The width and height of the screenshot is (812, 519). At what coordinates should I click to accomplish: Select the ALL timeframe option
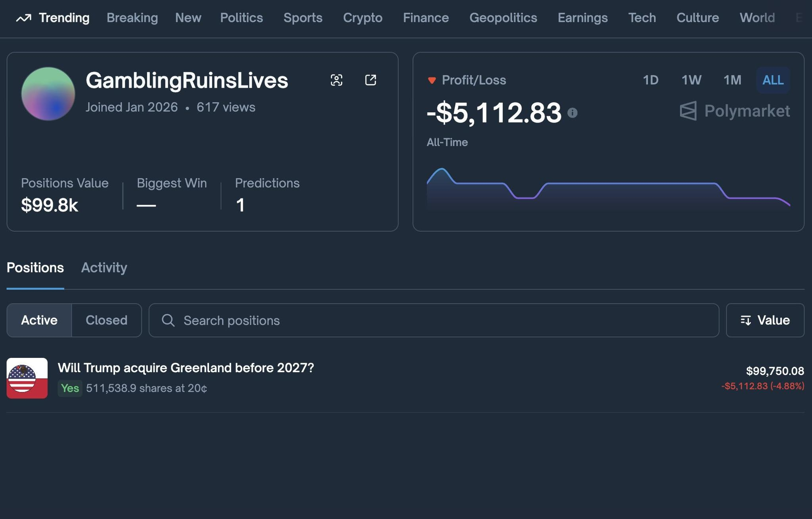[x=773, y=80]
